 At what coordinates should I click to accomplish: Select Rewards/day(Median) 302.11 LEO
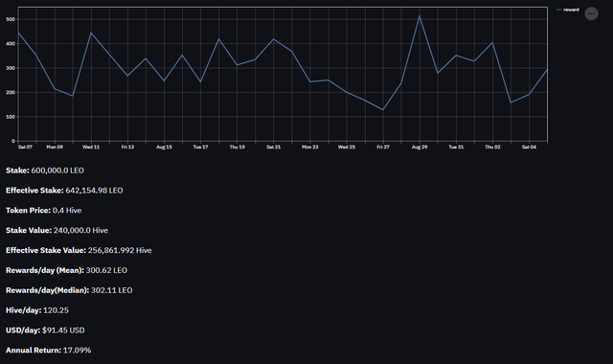69,290
